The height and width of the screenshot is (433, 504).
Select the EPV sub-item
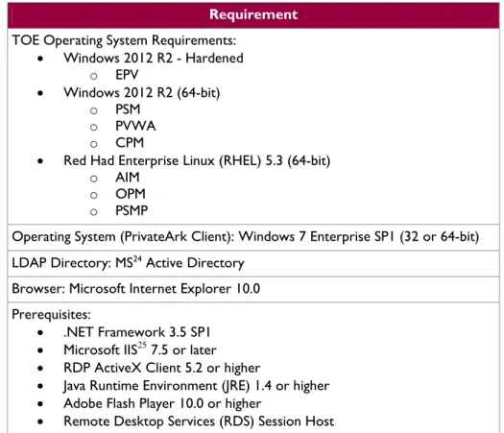127,75
